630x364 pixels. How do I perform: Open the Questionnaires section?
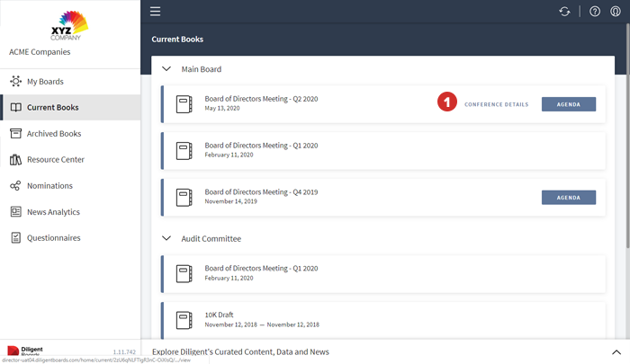point(53,238)
